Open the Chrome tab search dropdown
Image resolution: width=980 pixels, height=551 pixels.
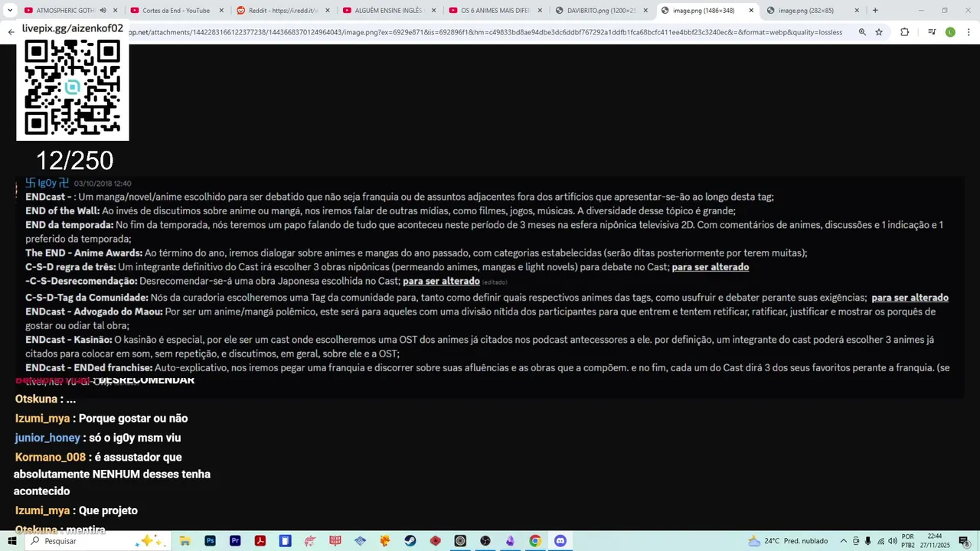10,11
